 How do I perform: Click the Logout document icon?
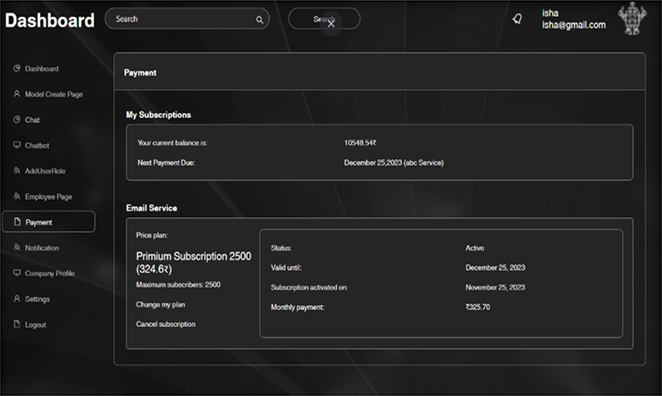click(17, 324)
